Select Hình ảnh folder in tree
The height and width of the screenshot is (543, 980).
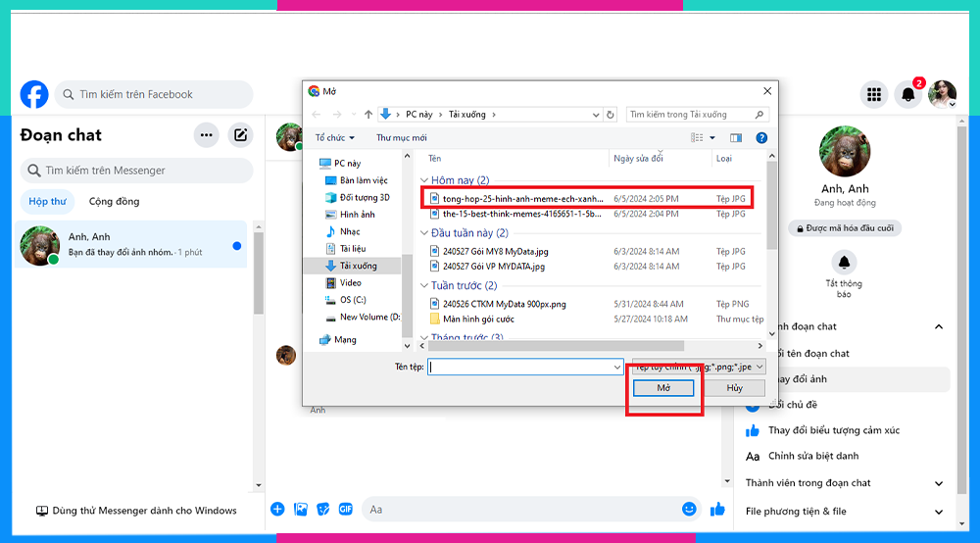(351, 215)
